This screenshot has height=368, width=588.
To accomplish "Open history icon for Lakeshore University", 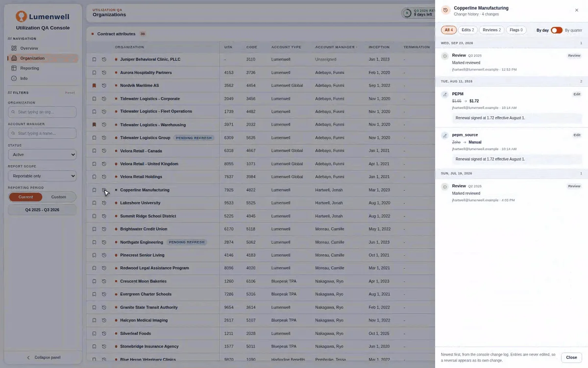I will point(104,203).
